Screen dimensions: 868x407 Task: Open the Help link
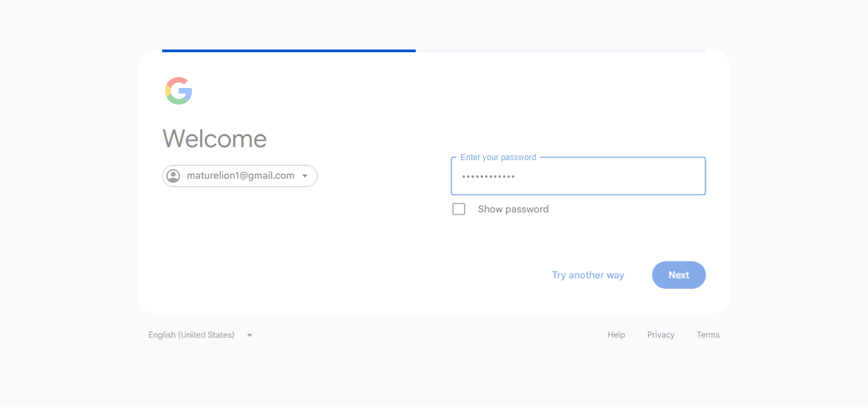616,335
